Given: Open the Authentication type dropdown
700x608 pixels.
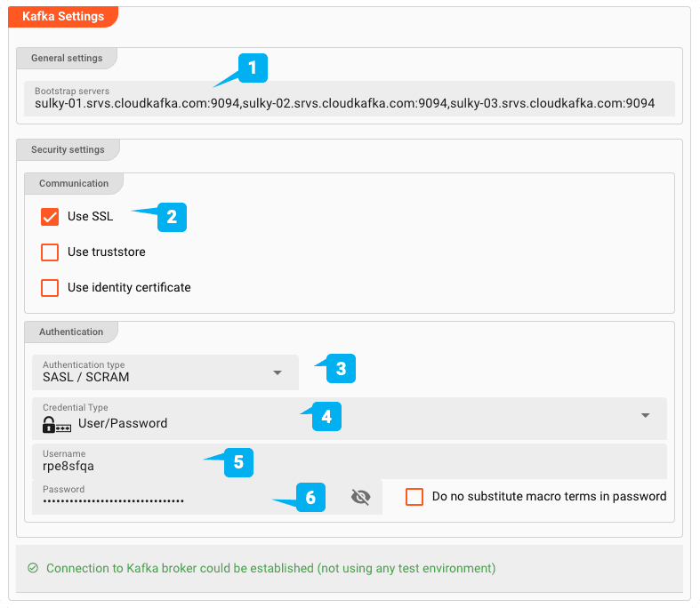Looking at the screenshot, I should [165, 372].
